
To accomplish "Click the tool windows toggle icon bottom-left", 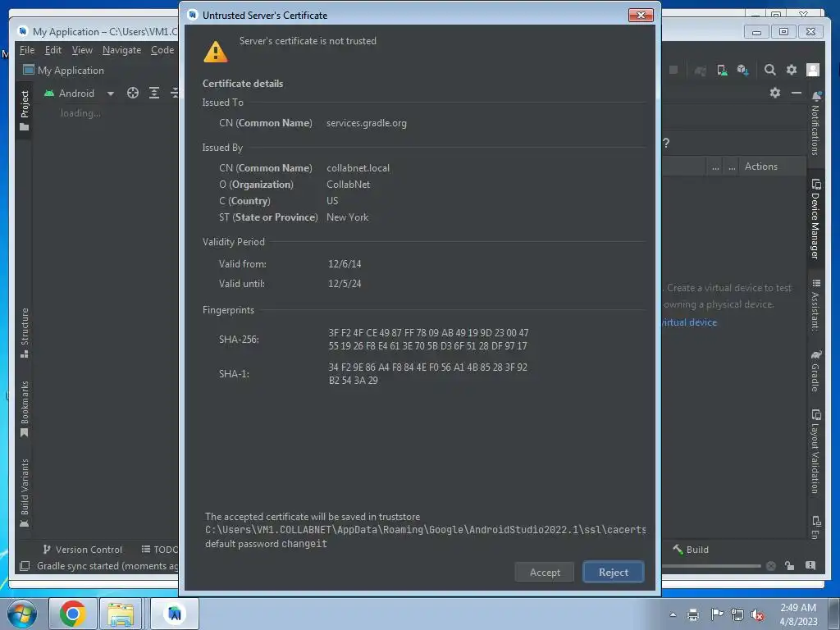I will 25,566.
